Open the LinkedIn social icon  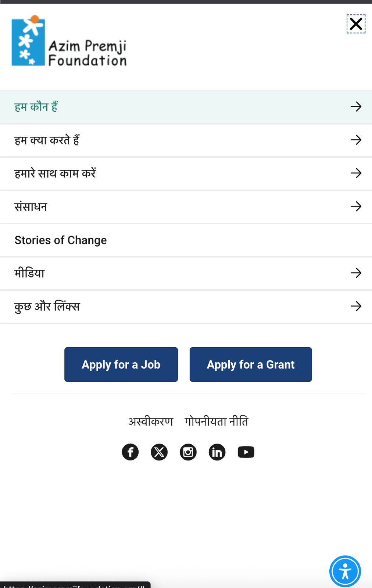coord(217,452)
